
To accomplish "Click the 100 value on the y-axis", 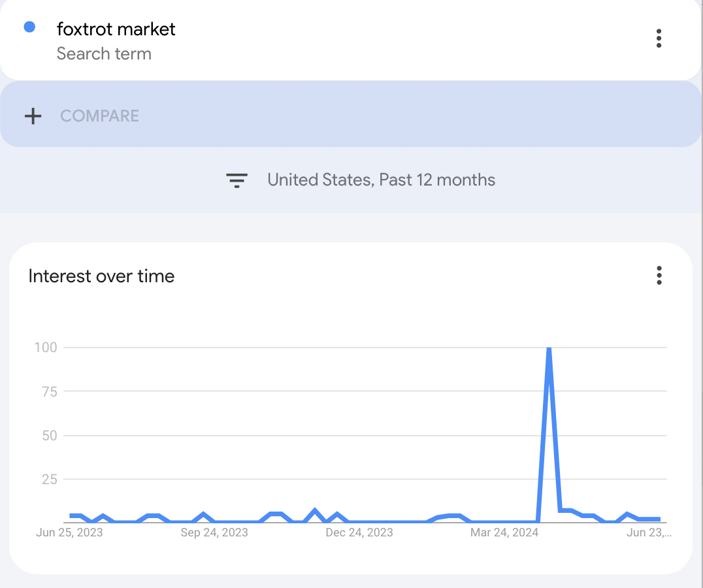I will click(46, 348).
